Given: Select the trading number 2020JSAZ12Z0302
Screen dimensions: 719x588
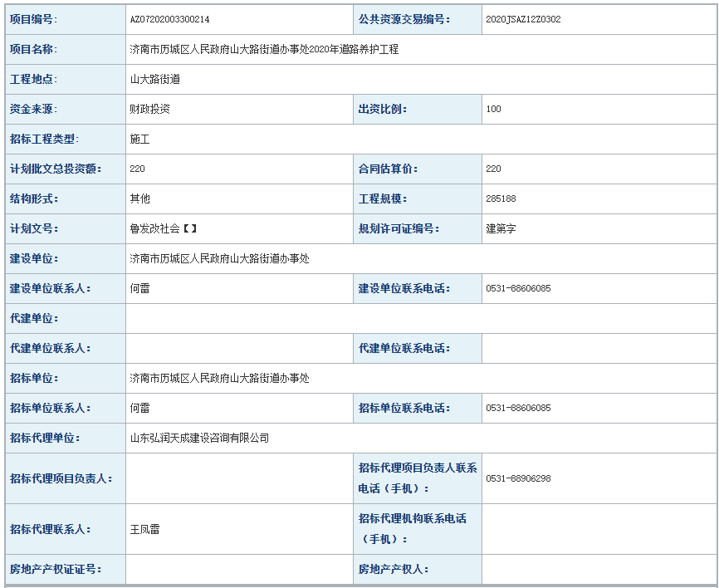Looking at the screenshot, I should [x=523, y=19].
